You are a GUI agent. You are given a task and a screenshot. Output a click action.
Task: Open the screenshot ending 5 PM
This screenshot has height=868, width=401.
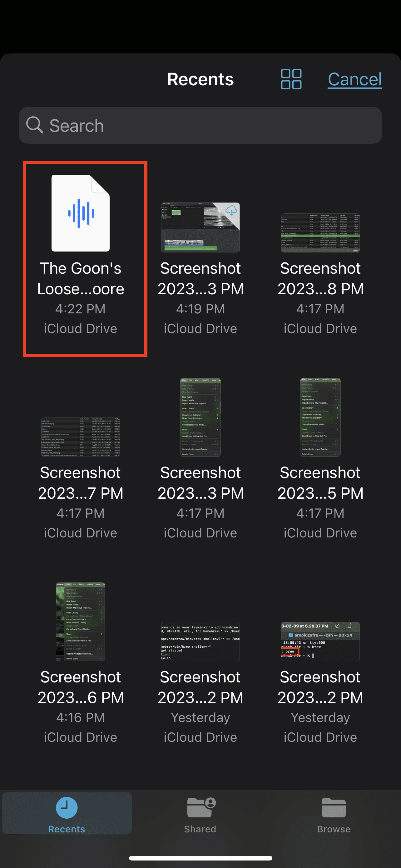pos(320,417)
